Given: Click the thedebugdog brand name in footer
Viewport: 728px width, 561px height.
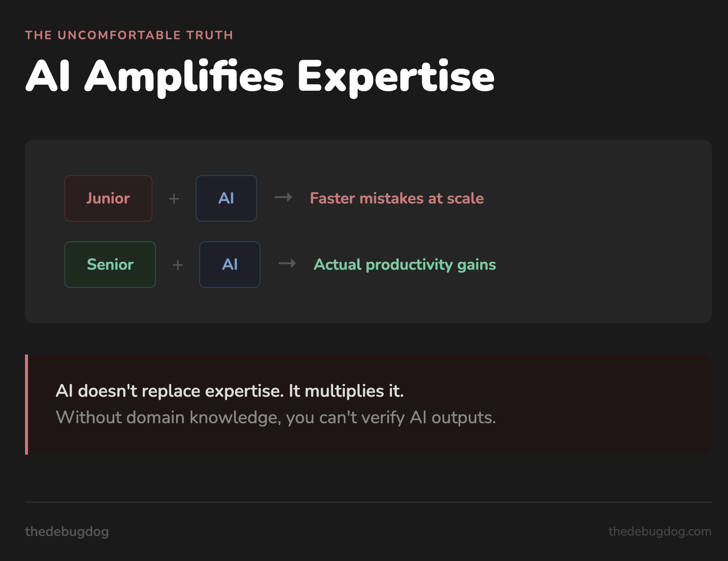Looking at the screenshot, I should [67, 531].
